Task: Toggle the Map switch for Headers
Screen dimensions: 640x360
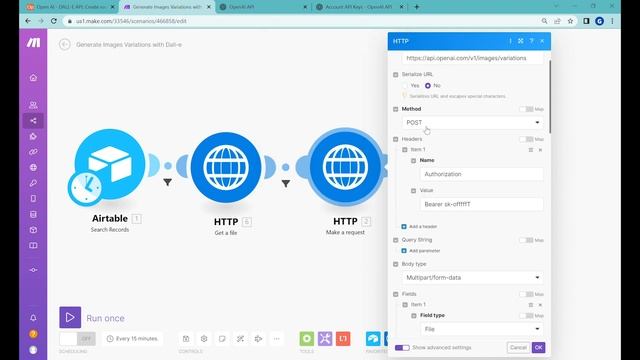Action: coord(526,139)
